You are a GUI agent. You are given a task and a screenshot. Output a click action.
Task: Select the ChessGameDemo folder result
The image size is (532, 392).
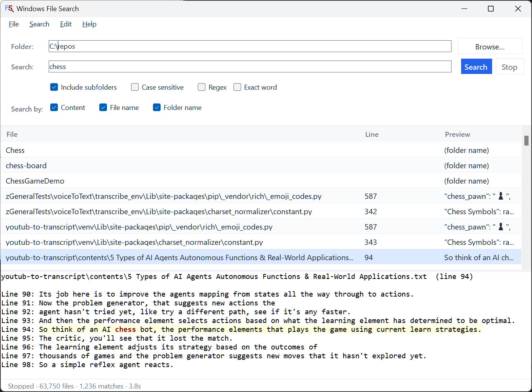261,181
